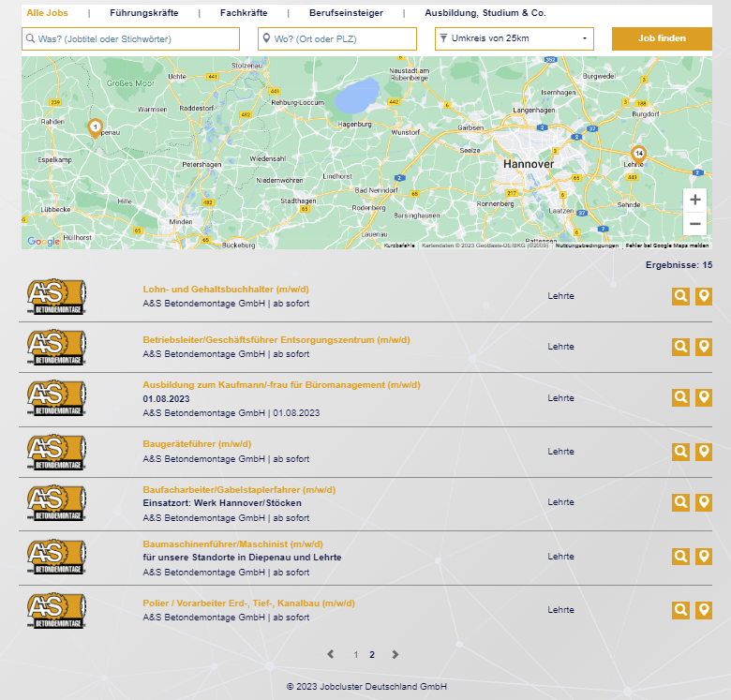Screen dimensions: 731x700
Task: Click pin icon for Ausbildung Kaufmann Büromanagement
Action: click(704, 397)
